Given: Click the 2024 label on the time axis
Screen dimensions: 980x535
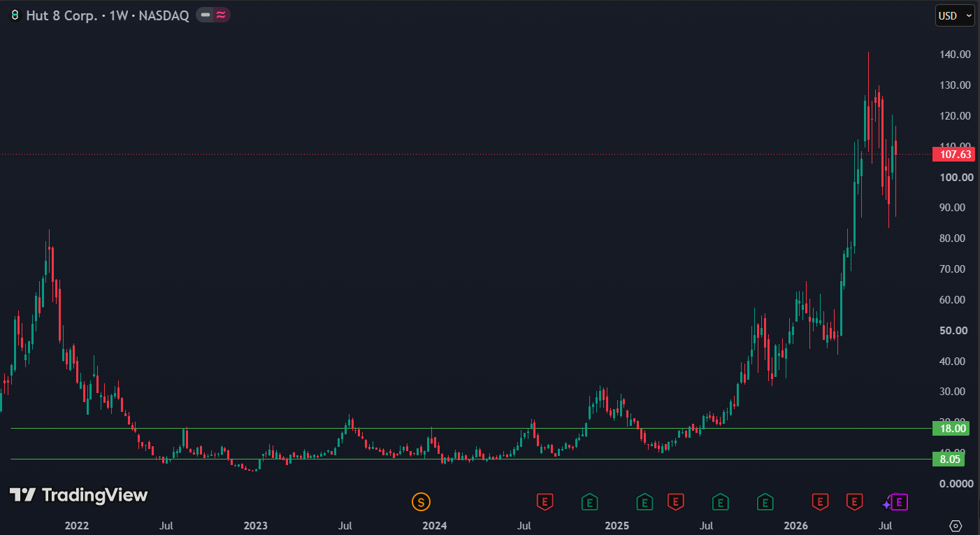Looking at the screenshot, I should (435, 526).
